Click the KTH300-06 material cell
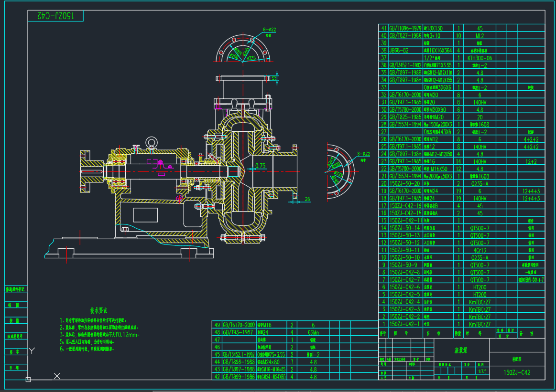This screenshot has width=556, height=392. (480, 58)
